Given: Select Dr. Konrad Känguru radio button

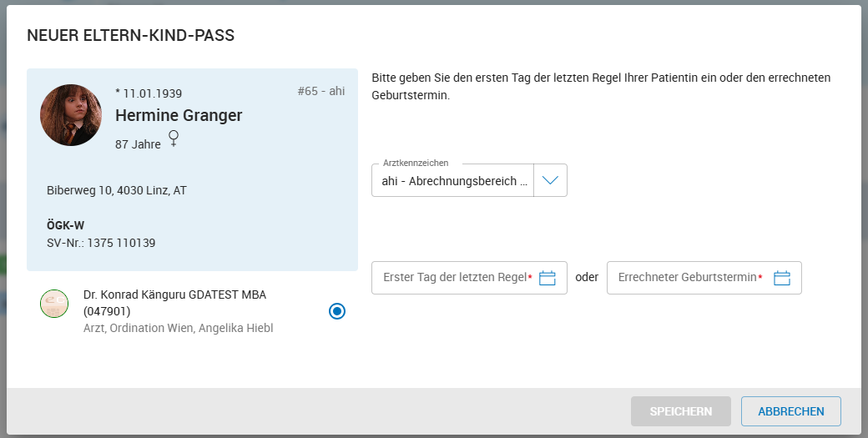Looking at the screenshot, I should [x=336, y=311].
